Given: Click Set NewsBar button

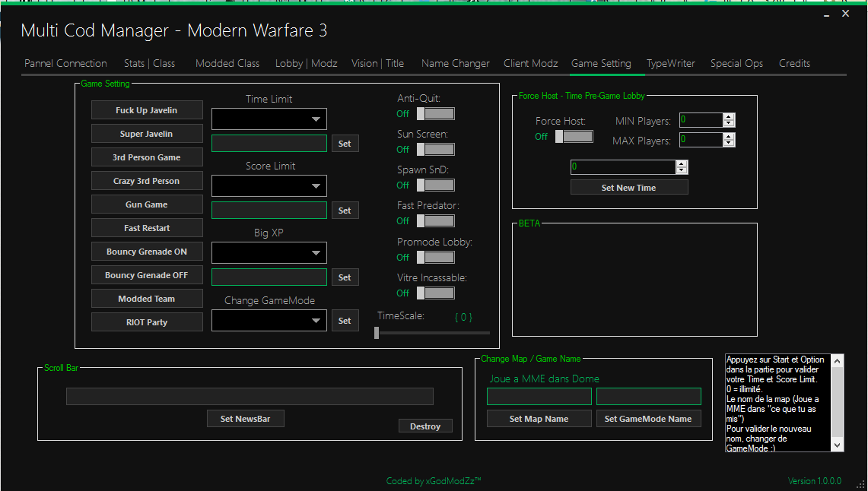Looking at the screenshot, I should tap(245, 419).
